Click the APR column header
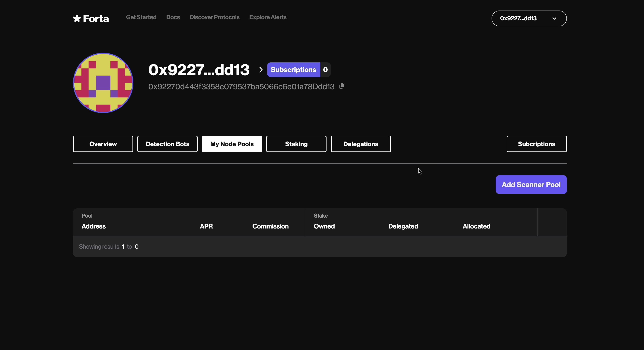 point(206,226)
